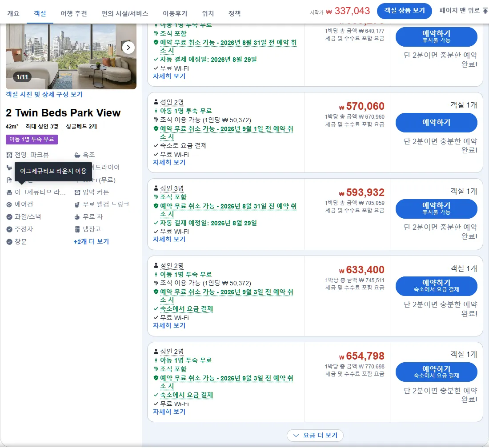
Task: Book the ₩654,798 rate with 예약하기
Action: click(436, 372)
